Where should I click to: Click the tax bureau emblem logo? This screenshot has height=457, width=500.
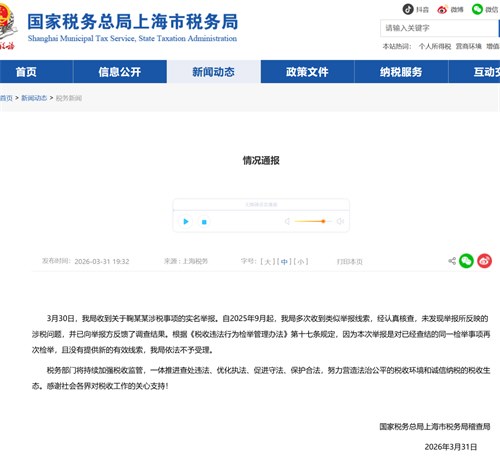coord(8,27)
